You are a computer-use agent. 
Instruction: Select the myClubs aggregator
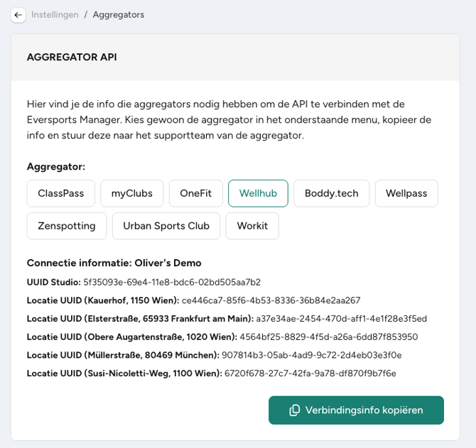[x=131, y=194]
